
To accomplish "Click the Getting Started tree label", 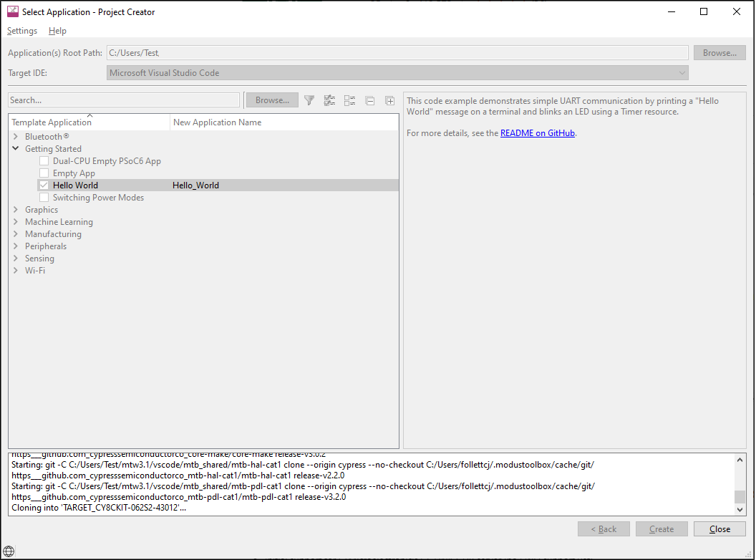I will pyautogui.click(x=53, y=148).
